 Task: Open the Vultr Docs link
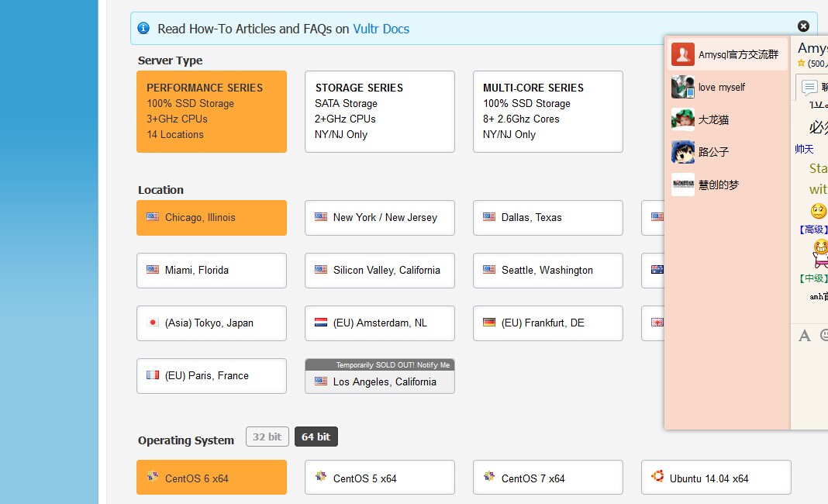[x=381, y=29]
